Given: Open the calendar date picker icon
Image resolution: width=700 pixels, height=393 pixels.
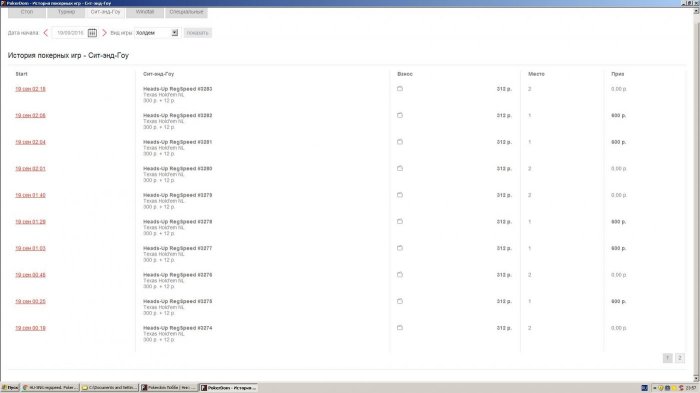Looking at the screenshot, I should coord(92,33).
